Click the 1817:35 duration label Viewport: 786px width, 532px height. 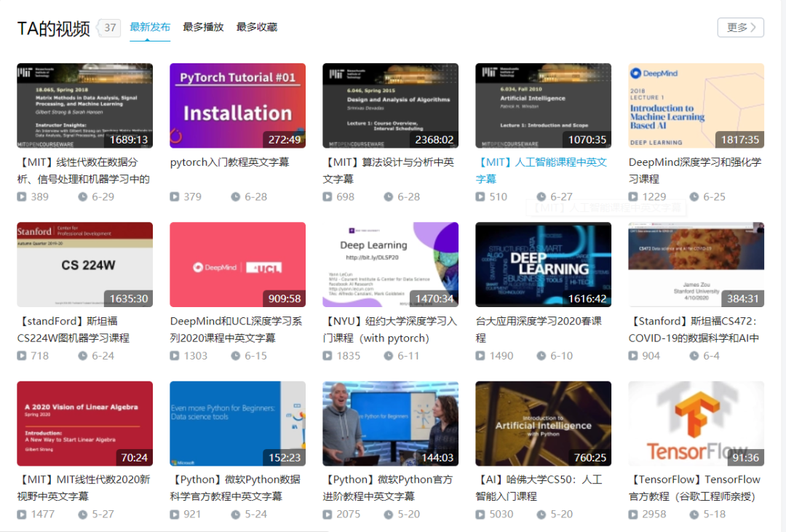[x=740, y=140]
